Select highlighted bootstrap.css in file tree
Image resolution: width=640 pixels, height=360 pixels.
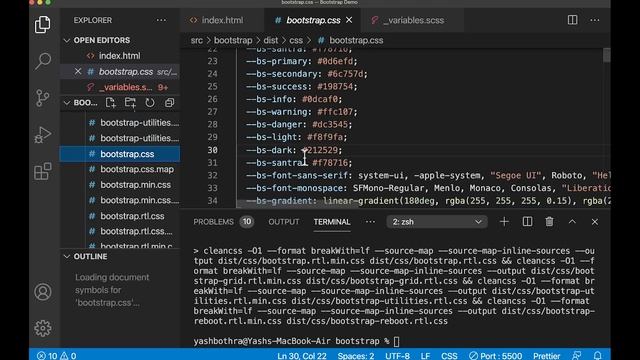(x=120, y=154)
